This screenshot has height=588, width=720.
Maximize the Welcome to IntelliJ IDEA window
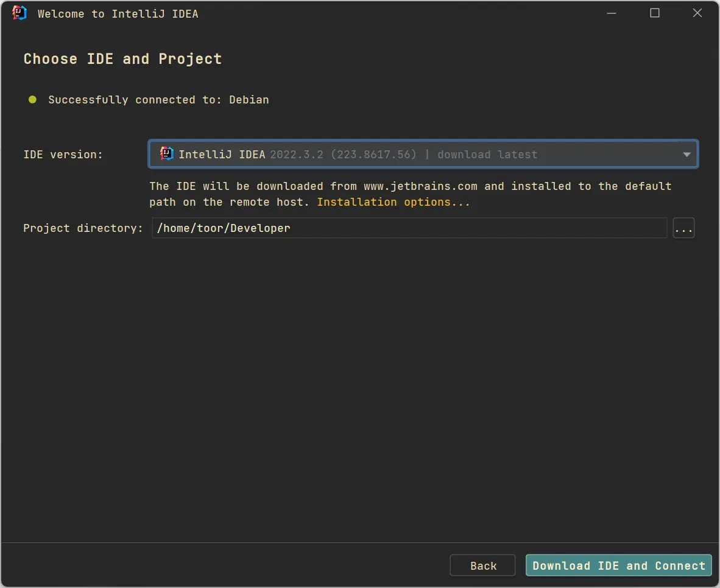pyautogui.click(x=654, y=13)
